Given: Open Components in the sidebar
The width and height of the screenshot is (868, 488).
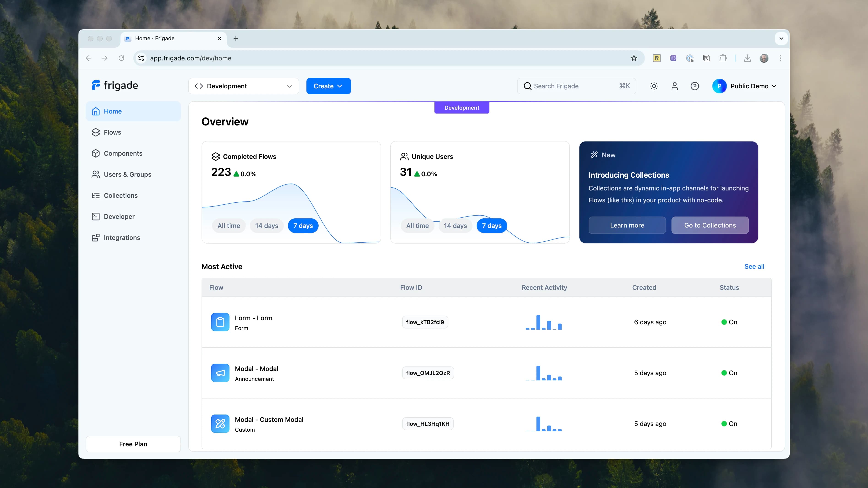Looking at the screenshot, I should coord(133,153).
